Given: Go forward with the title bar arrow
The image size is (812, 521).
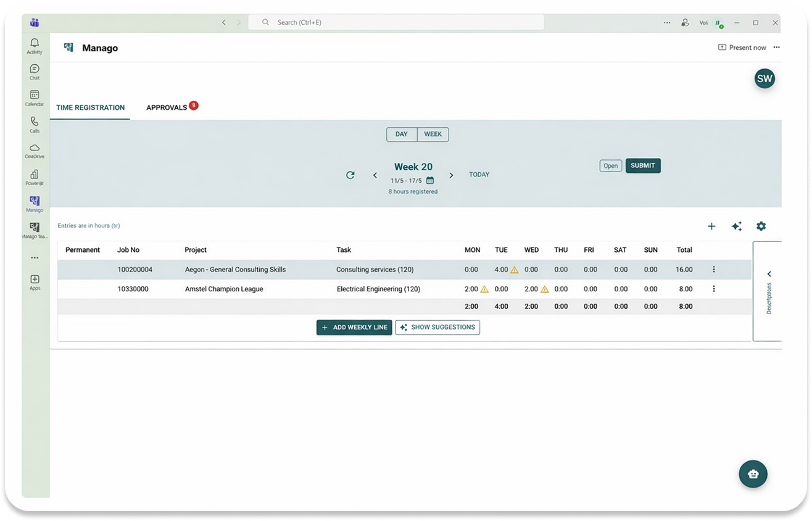Looking at the screenshot, I should pyautogui.click(x=239, y=22).
